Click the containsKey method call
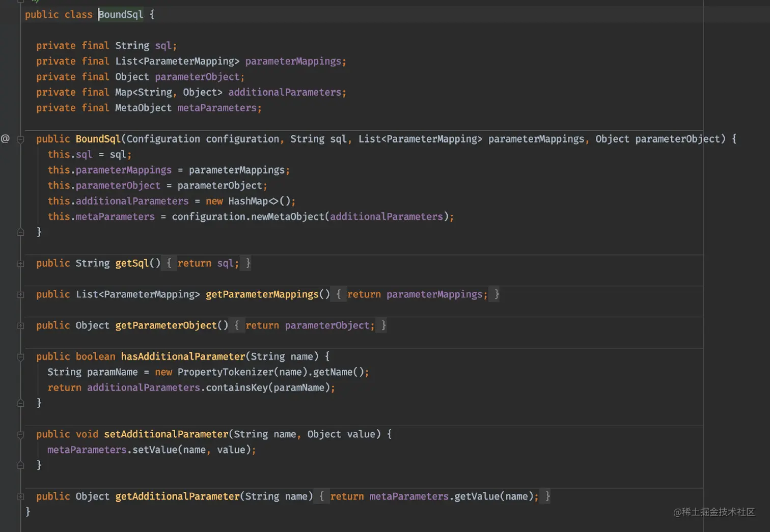Viewport: 770px width, 532px height. tap(237, 387)
